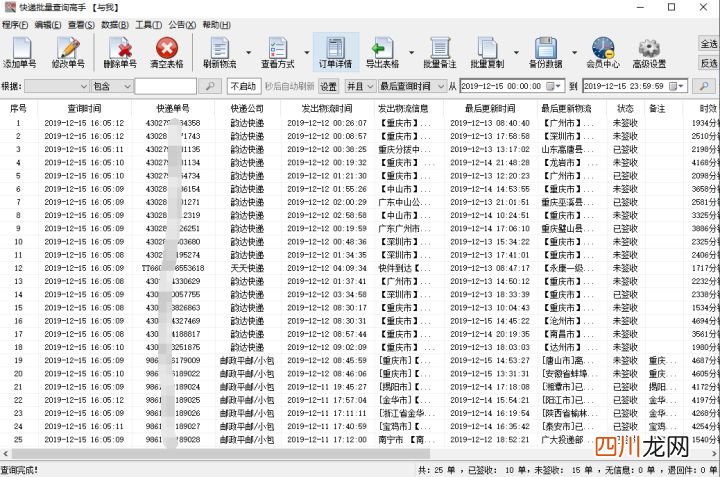Click the application logo icon in title bar
The height and width of the screenshot is (477, 720).
(x=10, y=7)
